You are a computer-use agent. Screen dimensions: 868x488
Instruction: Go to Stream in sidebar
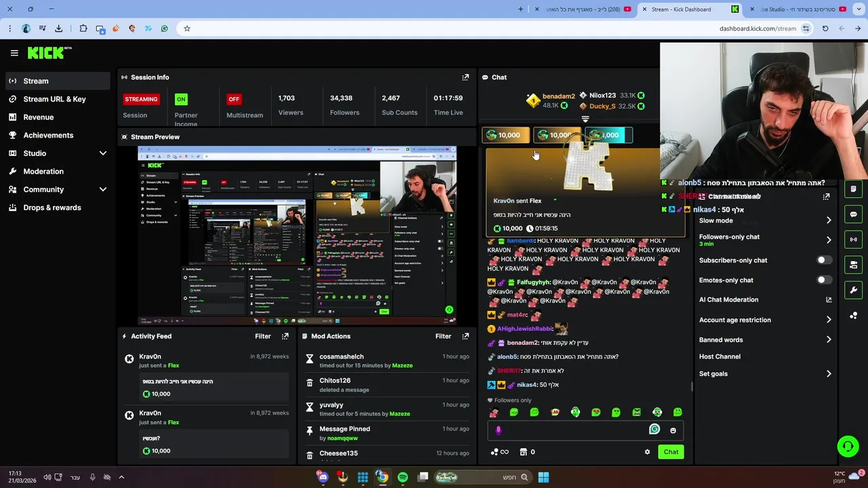(58, 81)
